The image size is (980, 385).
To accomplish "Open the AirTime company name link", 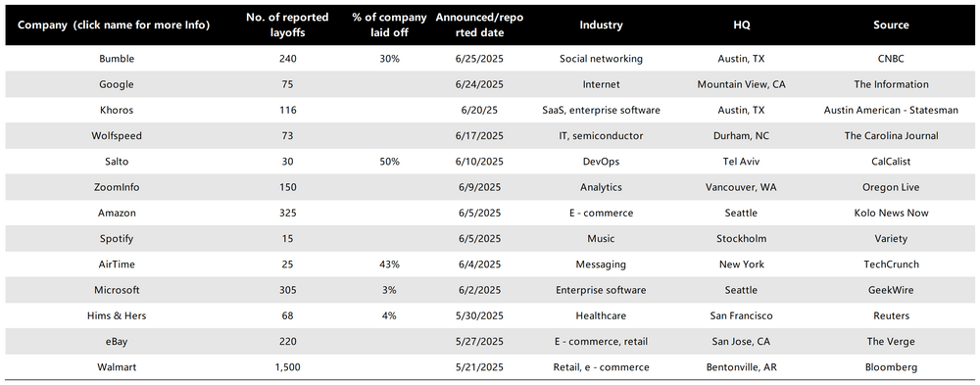I will click(x=117, y=265).
